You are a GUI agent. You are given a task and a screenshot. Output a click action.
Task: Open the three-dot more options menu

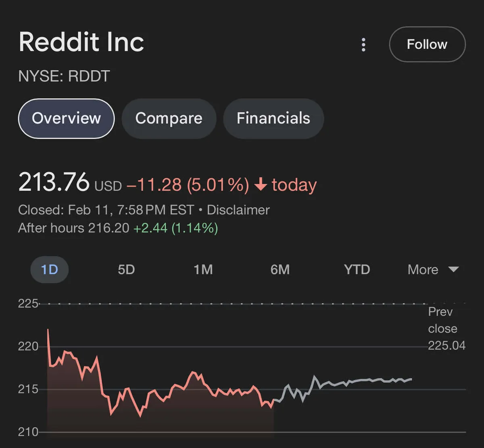[x=363, y=45]
